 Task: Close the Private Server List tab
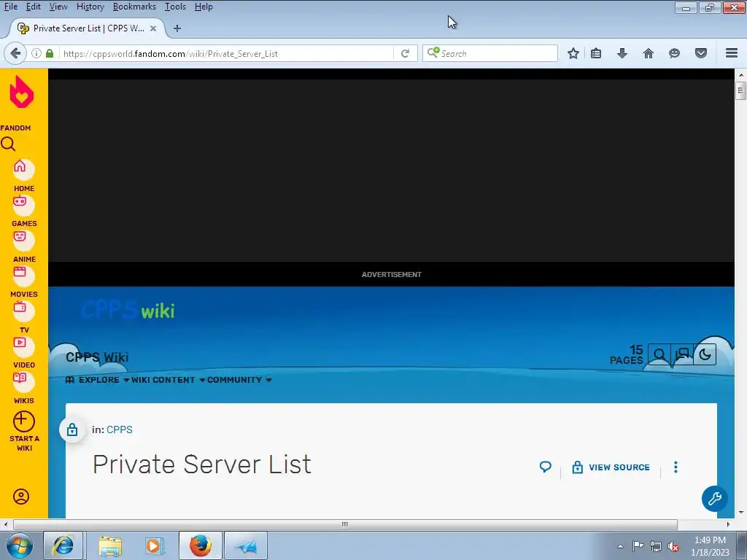[x=153, y=28]
